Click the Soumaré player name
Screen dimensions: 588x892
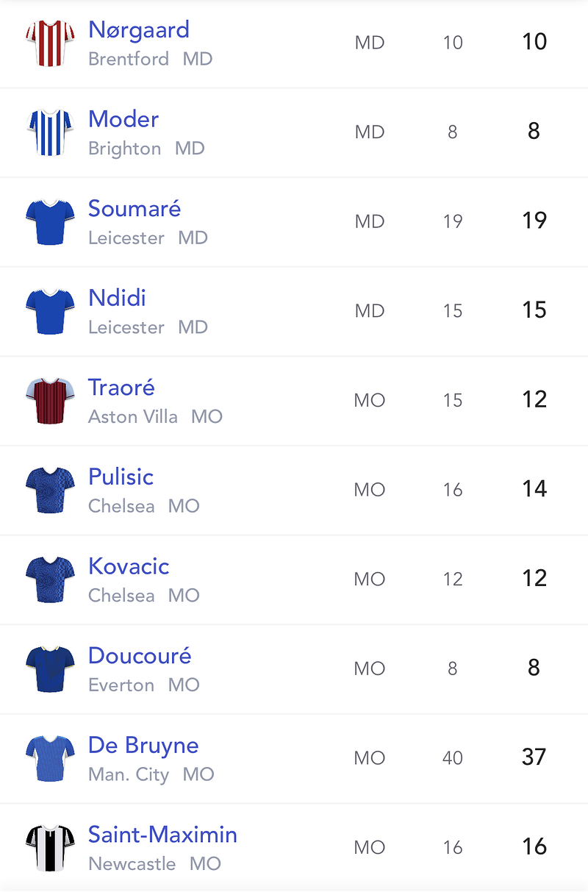(135, 208)
